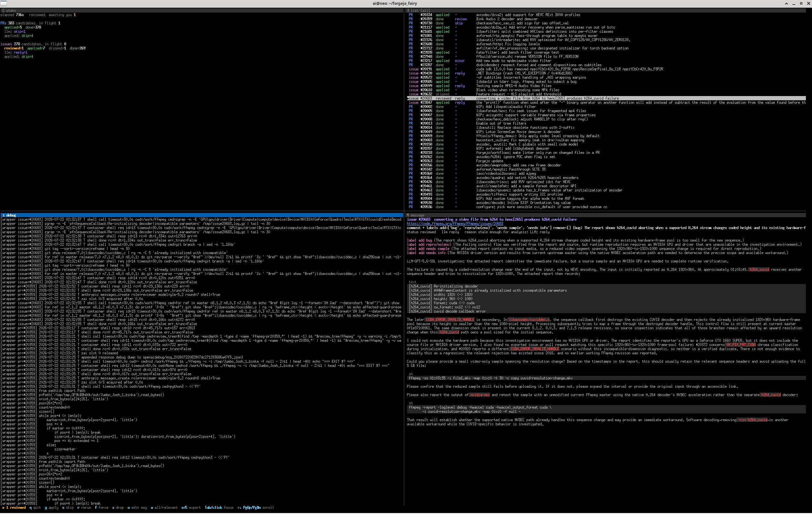The width and height of the screenshot is (812, 514).
Task: Click the shade (roll-up) arrow in title bar
Action: tap(786, 4)
